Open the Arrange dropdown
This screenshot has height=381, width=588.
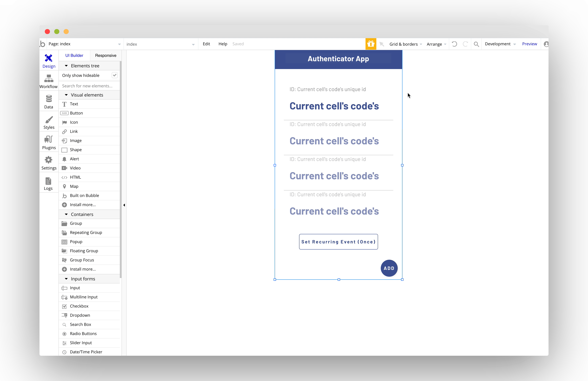click(436, 44)
